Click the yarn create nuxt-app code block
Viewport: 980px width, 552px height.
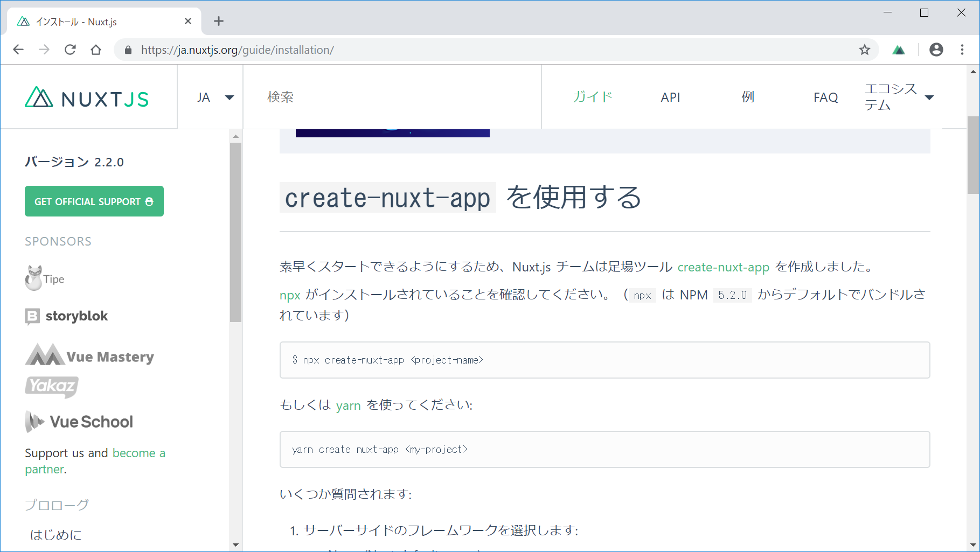[604, 449]
